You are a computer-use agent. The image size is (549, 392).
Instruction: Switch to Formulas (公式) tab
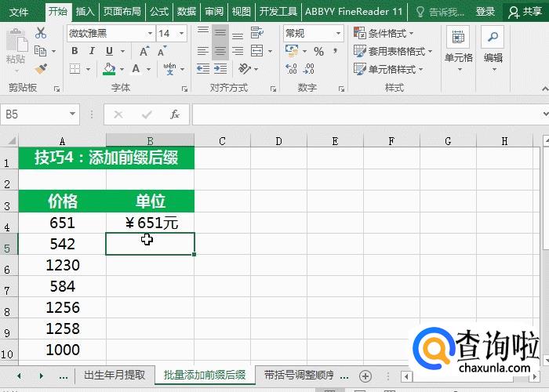tap(159, 12)
